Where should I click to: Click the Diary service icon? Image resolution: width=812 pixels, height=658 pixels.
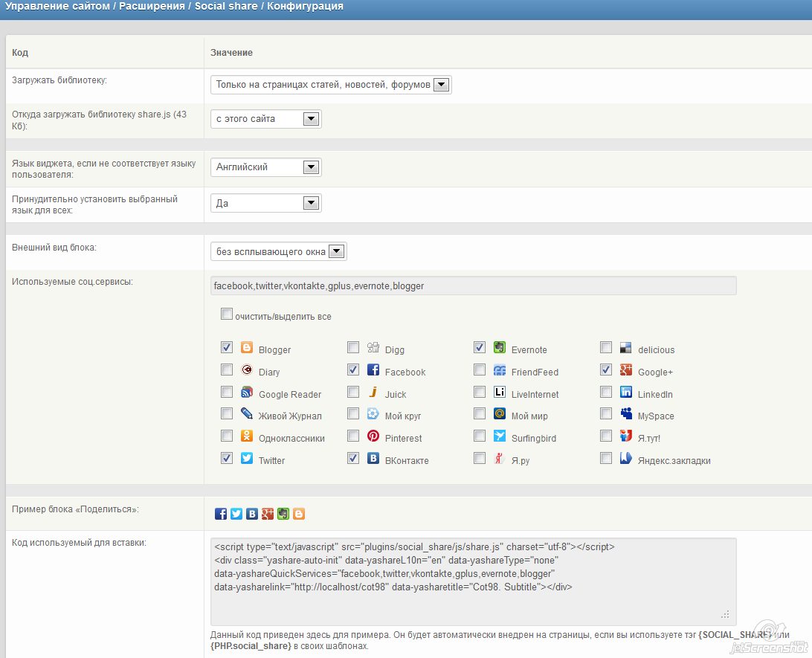(x=247, y=370)
